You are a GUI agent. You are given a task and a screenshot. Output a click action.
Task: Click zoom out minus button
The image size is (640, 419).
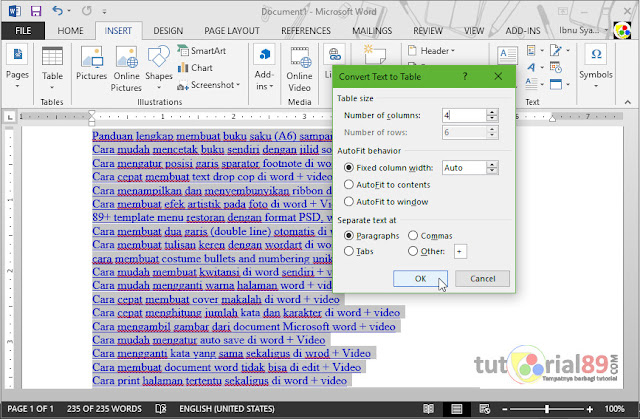click(505, 409)
